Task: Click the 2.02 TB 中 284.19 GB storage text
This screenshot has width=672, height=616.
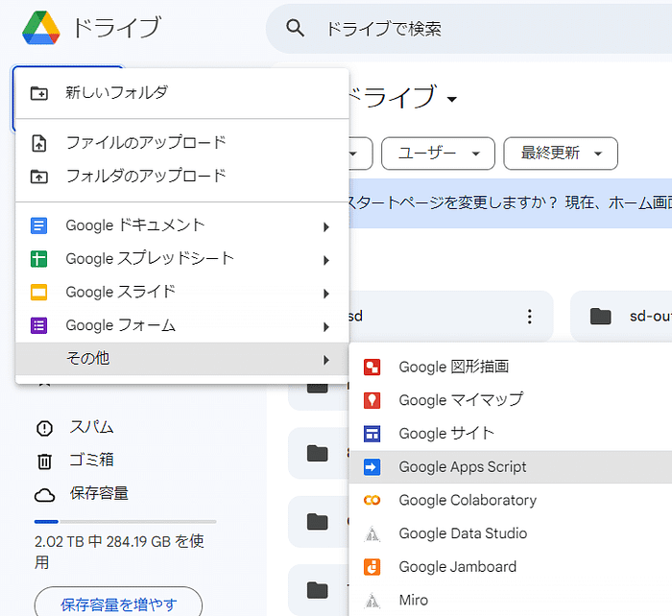Action: pos(119,552)
